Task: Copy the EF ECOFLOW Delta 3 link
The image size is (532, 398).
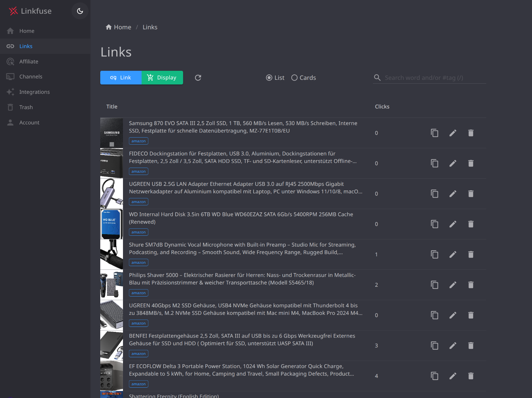Action: tap(434, 376)
